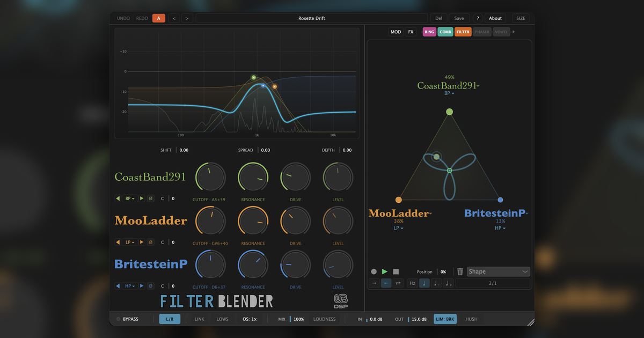Select PHASER effect module
This screenshot has width=644, height=338.
click(x=482, y=32)
